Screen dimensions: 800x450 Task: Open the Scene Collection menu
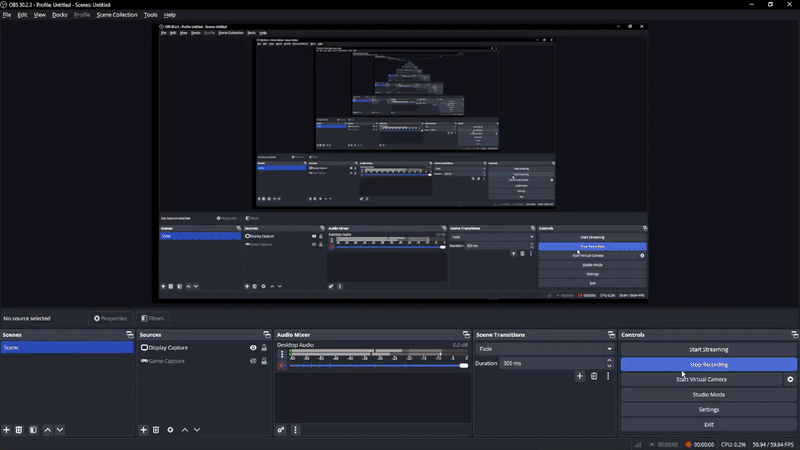point(117,15)
